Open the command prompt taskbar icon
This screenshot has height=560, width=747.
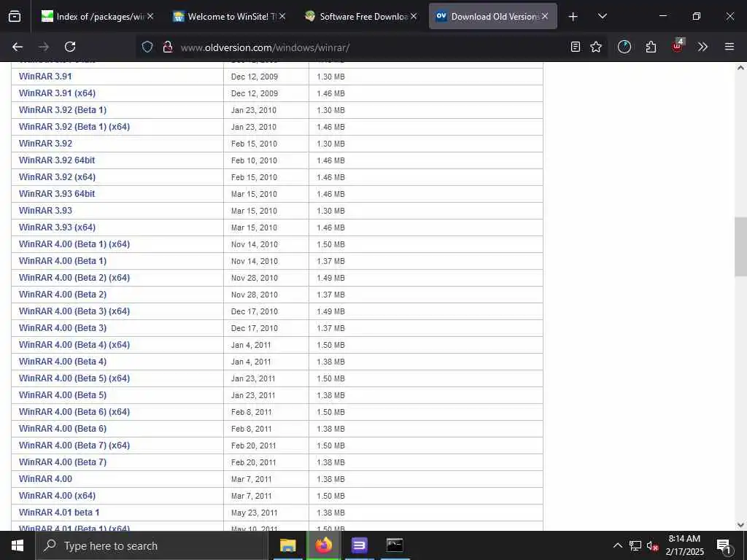click(x=395, y=545)
